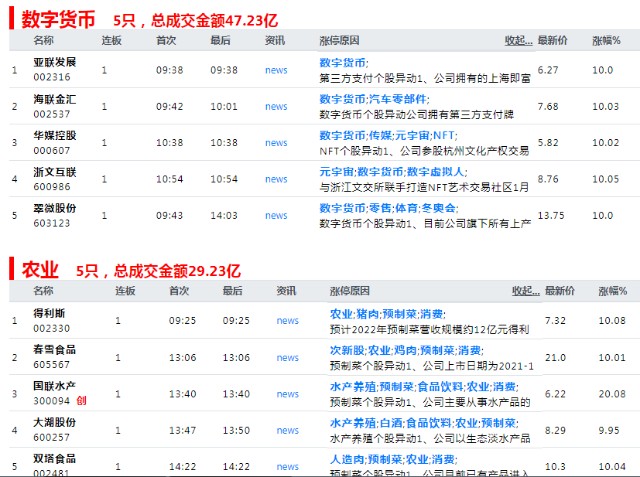Click 13:50 last-limit time for 大湖股份

(236, 430)
